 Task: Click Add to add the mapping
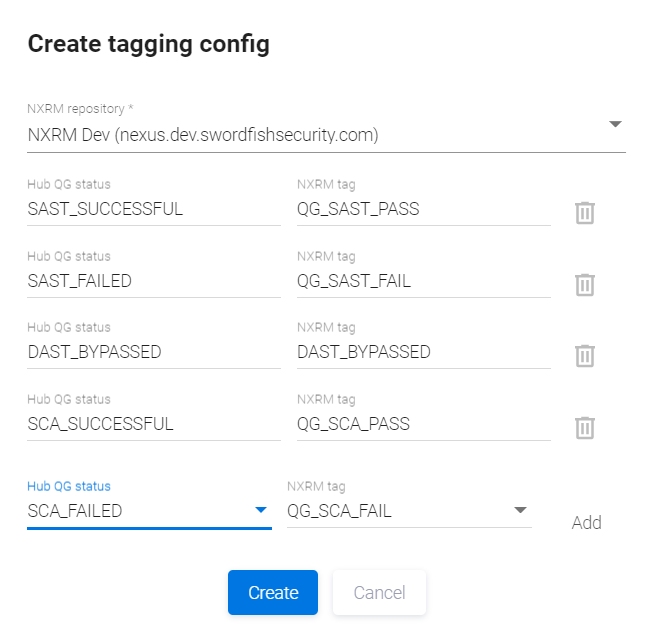(x=586, y=523)
